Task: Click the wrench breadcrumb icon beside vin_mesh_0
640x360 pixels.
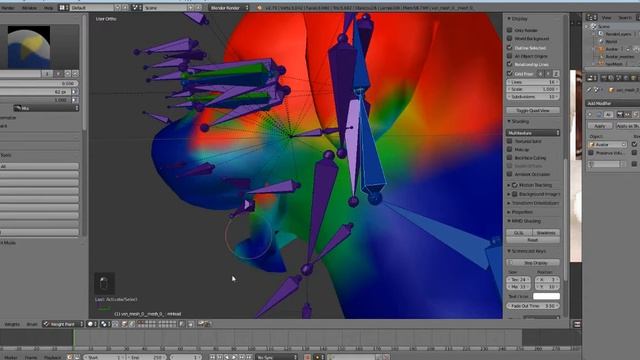Action: 589,90
